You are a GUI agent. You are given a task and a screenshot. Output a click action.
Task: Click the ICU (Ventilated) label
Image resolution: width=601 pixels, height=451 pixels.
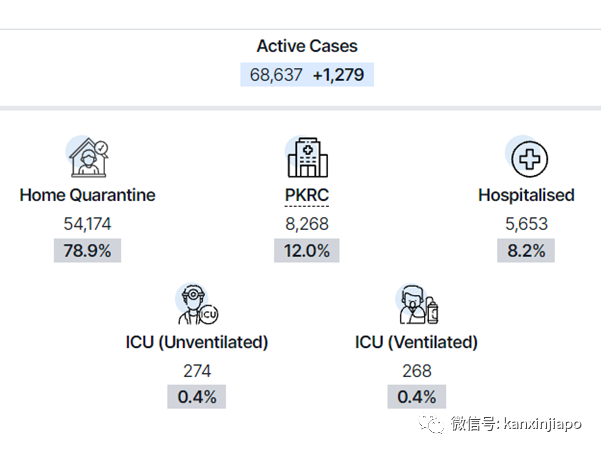417,342
